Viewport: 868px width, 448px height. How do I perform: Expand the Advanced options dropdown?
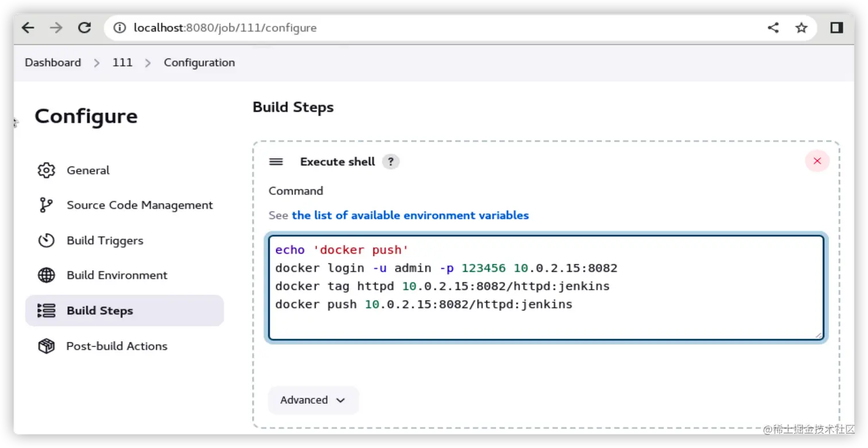coord(313,400)
